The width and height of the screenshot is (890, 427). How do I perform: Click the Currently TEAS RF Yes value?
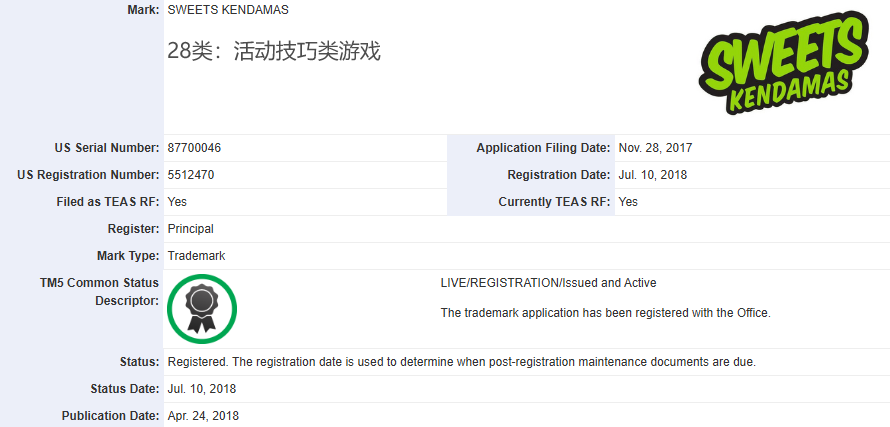[x=628, y=202]
